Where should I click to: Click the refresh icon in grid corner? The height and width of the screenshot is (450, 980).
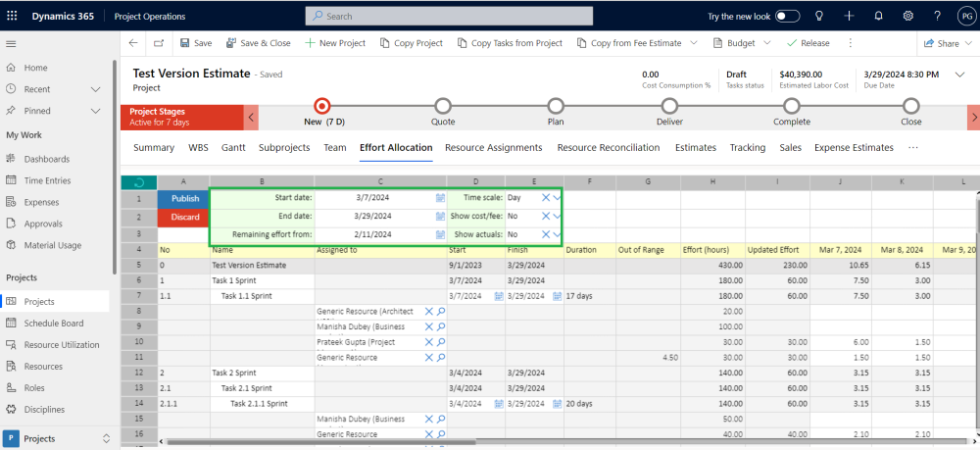pyautogui.click(x=139, y=182)
